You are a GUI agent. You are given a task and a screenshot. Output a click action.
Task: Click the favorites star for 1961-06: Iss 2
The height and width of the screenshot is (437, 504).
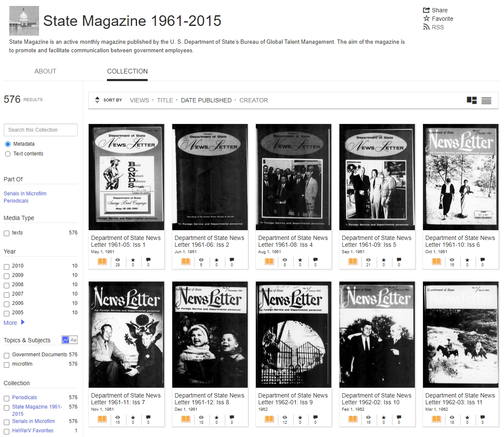click(217, 259)
